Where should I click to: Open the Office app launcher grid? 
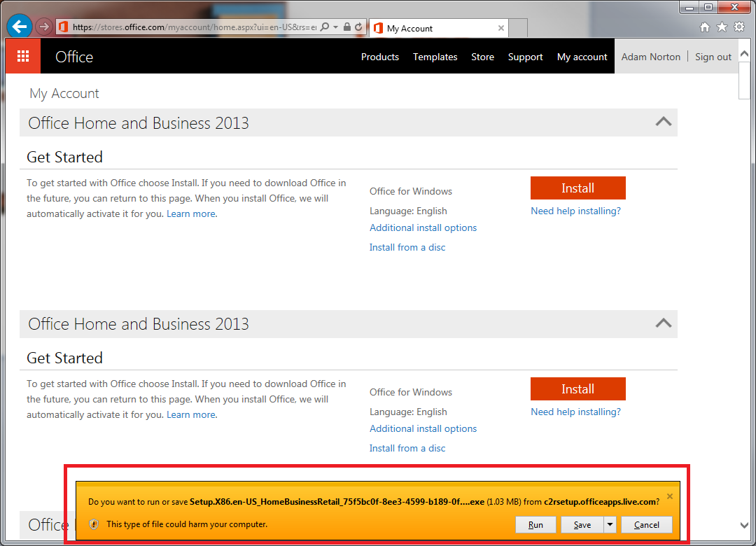23,57
